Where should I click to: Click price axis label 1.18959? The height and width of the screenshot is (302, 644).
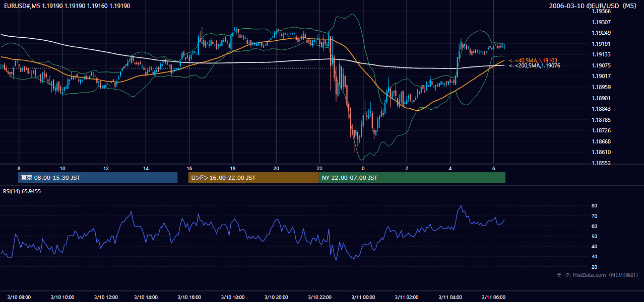point(601,87)
